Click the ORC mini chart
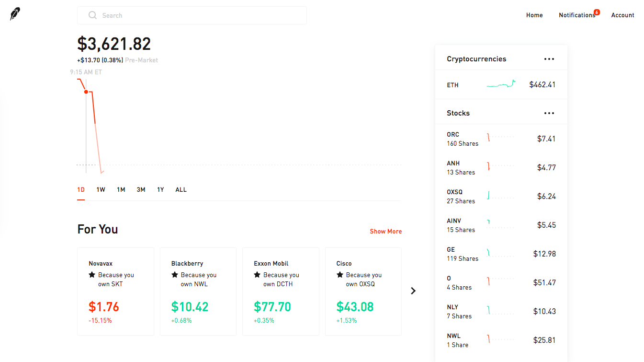644x362 pixels. coord(500,138)
